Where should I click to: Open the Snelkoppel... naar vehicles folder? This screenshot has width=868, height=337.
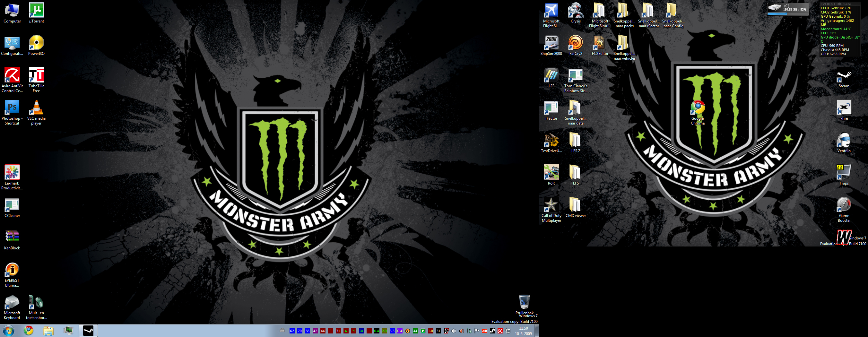tap(624, 48)
